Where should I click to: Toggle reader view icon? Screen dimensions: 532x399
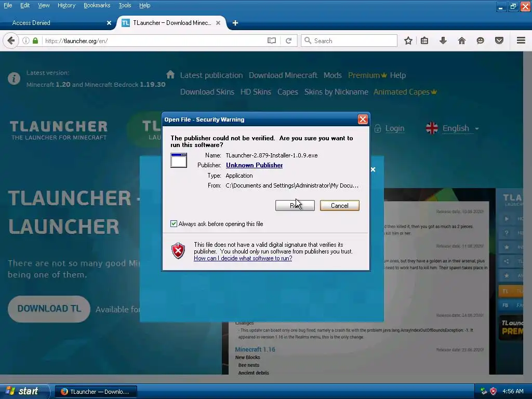tap(271, 41)
